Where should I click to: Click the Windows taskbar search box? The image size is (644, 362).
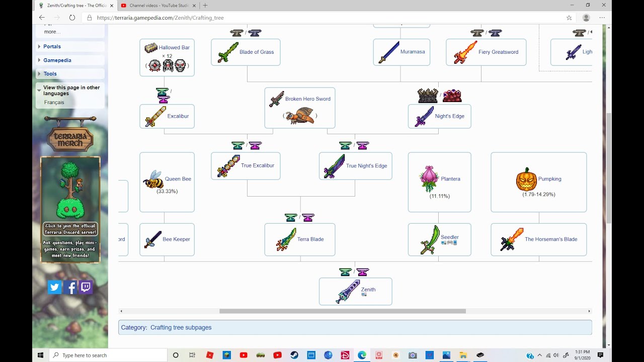(108, 355)
